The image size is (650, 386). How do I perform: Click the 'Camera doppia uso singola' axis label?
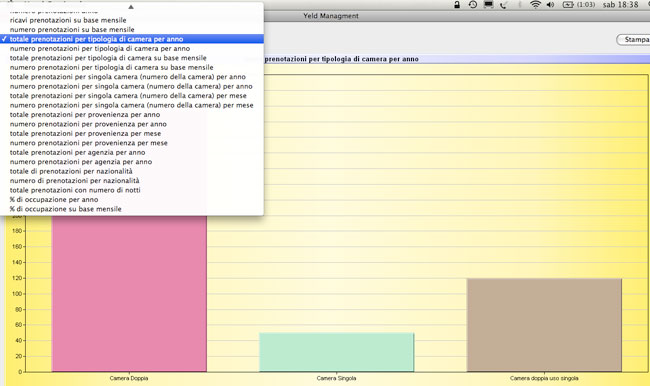tap(544, 378)
